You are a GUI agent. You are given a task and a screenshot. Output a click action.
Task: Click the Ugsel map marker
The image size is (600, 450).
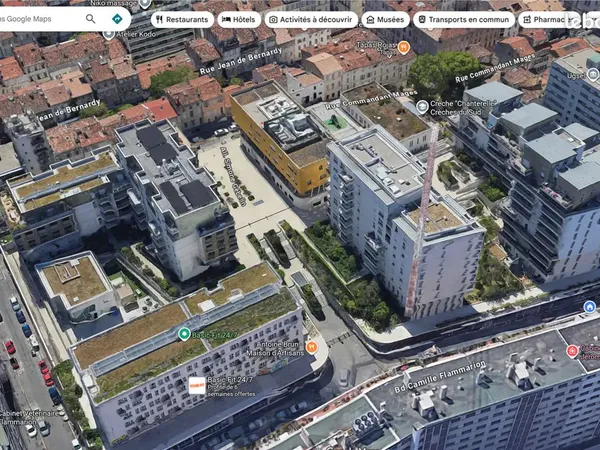pyautogui.click(x=593, y=75)
